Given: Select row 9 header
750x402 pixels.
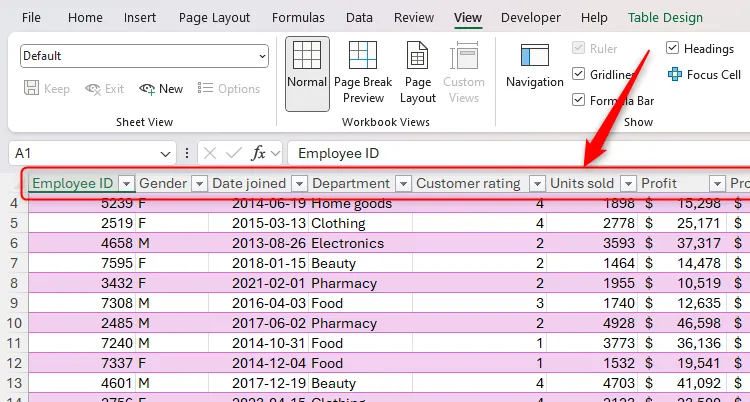Looking at the screenshot, I should (14, 303).
